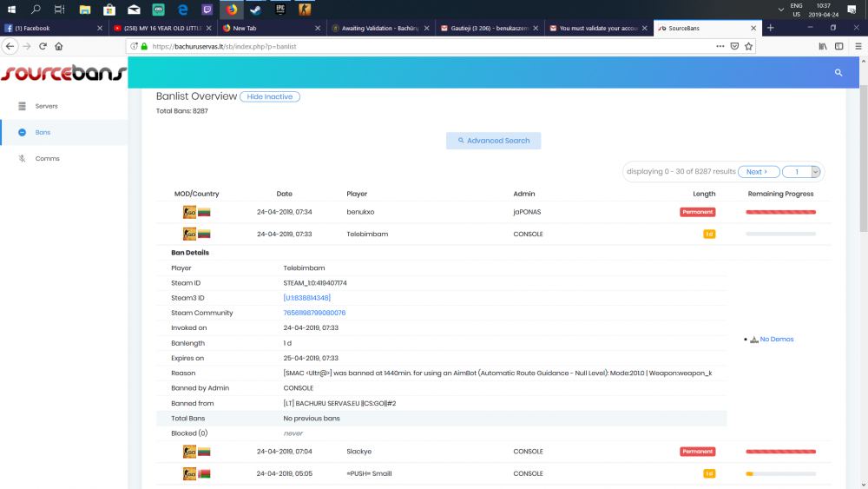This screenshot has width=868, height=489.
Task: Go to the Next results page
Action: 756,172
